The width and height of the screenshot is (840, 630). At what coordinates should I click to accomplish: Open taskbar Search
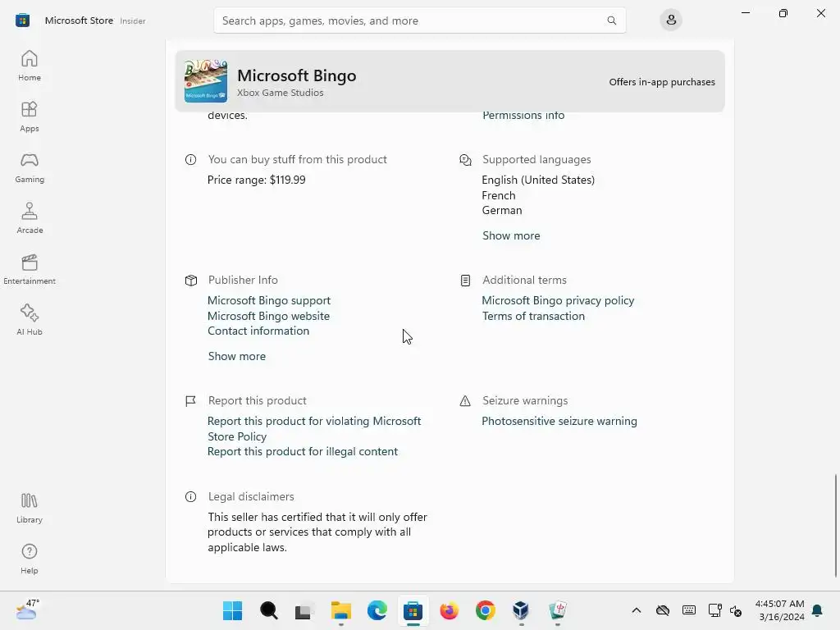(x=268, y=610)
